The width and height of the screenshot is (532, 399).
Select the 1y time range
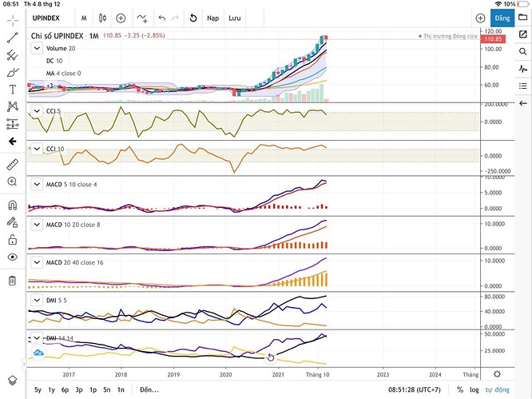[51, 390]
